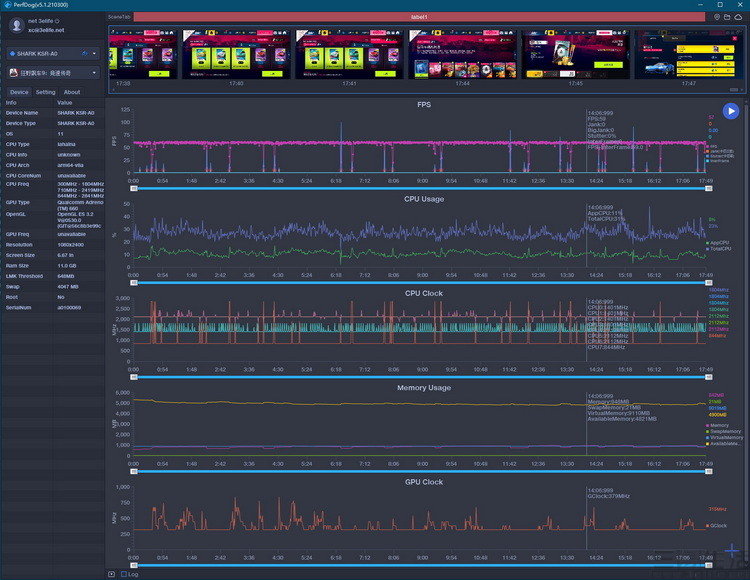Click the blue play/record button
The width and height of the screenshot is (750, 580).
(x=731, y=111)
